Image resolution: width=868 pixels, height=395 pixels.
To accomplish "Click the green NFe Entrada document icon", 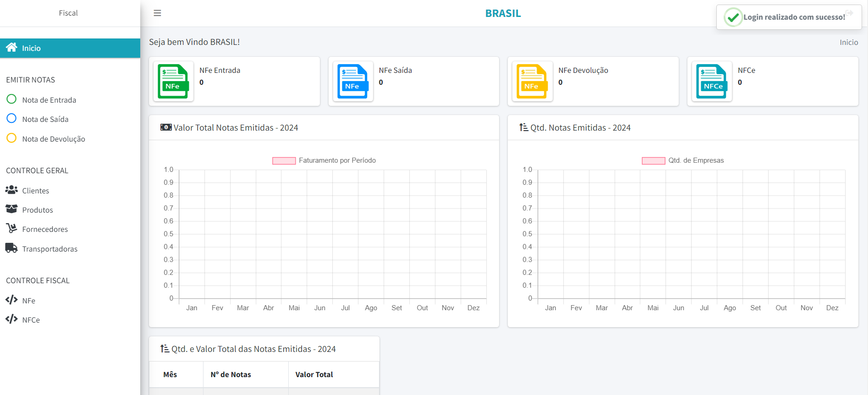I will point(173,82).
